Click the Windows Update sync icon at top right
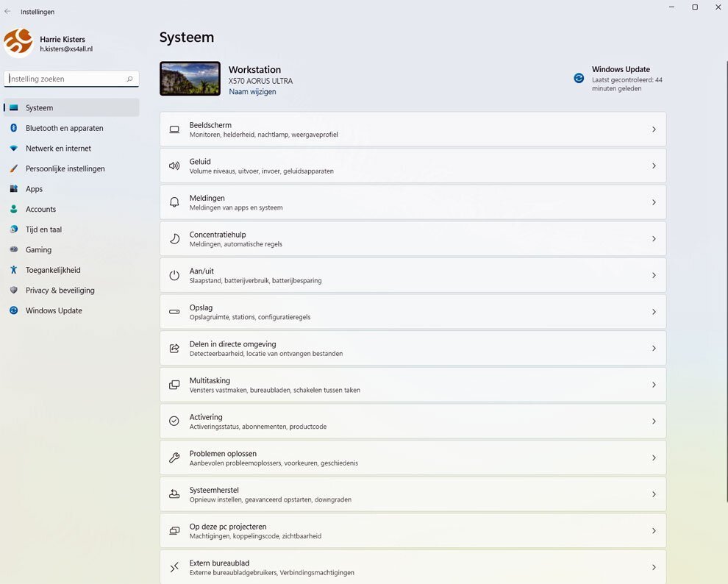The width and height of the screenshot is (728, 584). [579, 78]
